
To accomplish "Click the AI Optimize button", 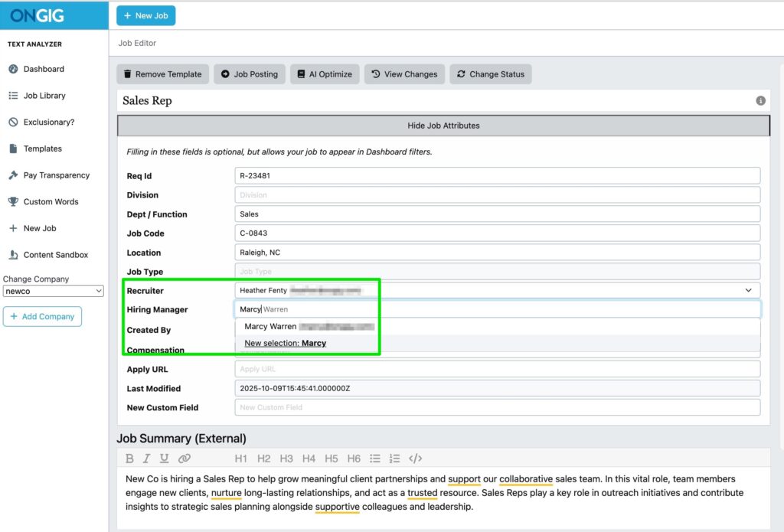I will pos(325,74).
